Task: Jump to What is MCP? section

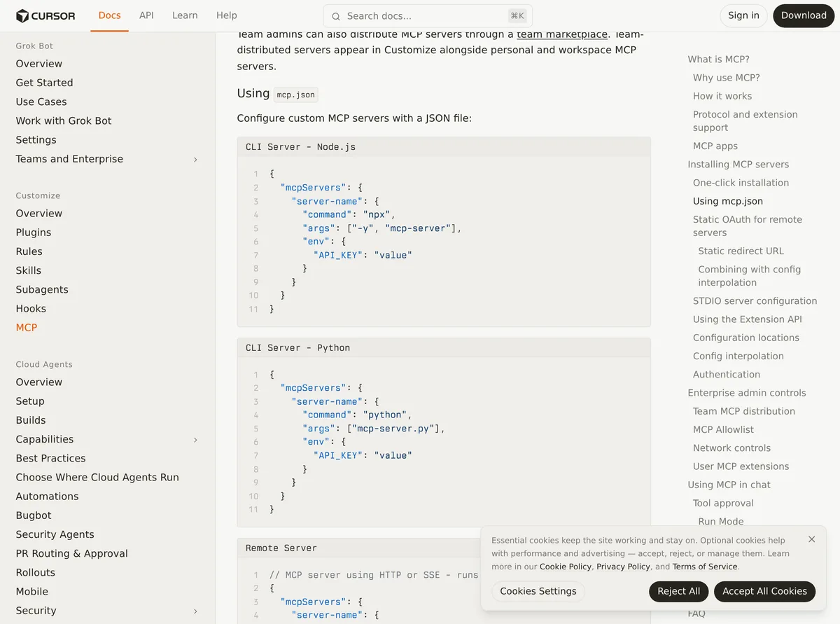Action: pyautogui.click(x=718, y=60)
